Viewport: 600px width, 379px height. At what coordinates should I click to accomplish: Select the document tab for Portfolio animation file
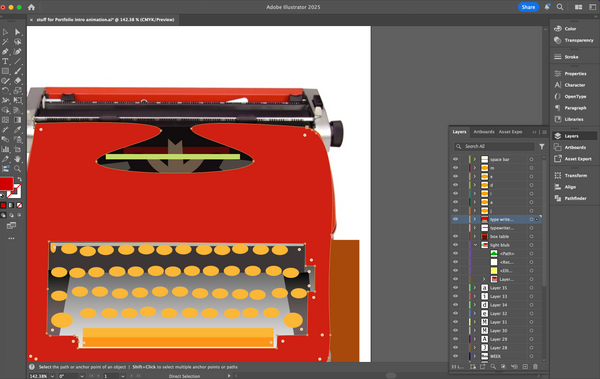pyautogui.click(x=105, y=20)
